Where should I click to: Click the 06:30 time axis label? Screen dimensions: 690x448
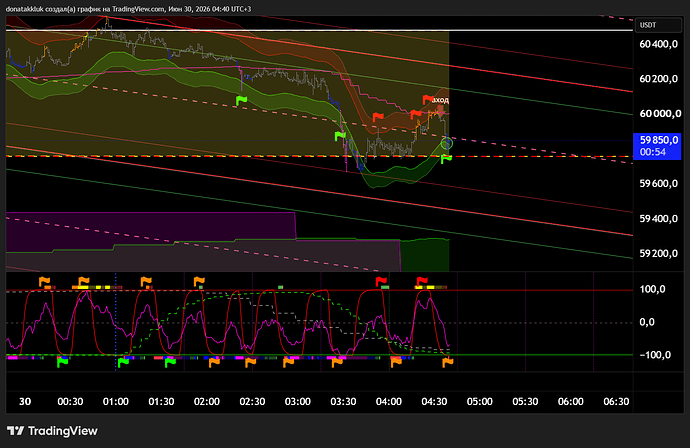616,401
